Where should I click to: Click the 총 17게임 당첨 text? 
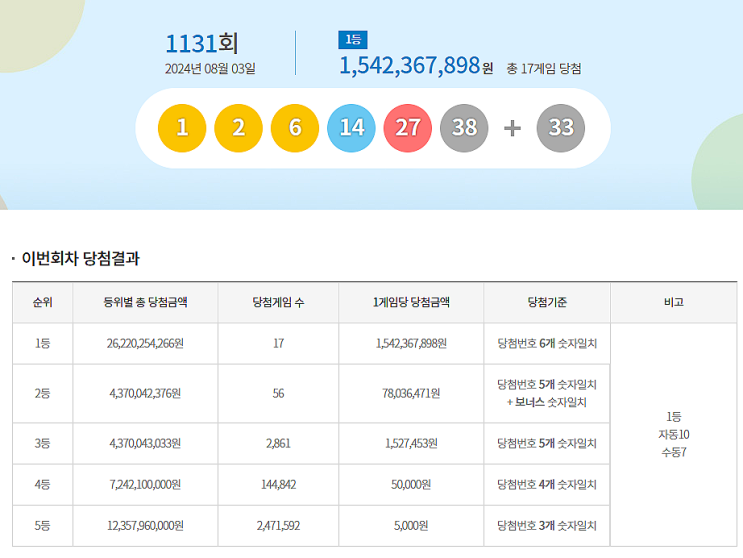click(544, 69)
